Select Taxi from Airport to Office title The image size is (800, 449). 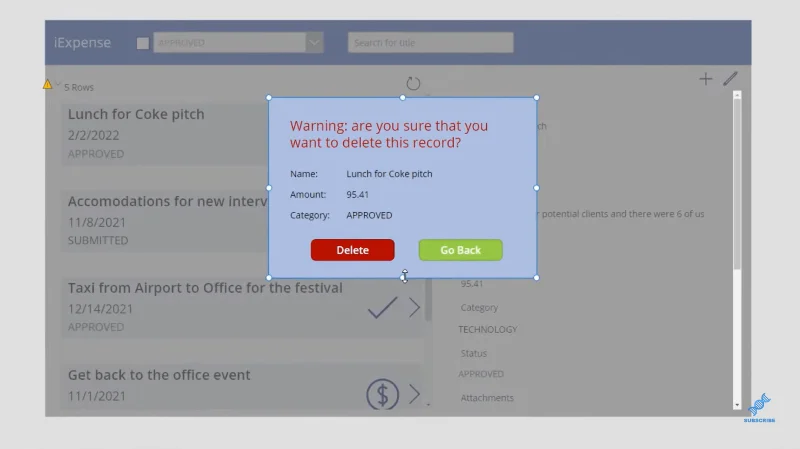pos(205,288)
